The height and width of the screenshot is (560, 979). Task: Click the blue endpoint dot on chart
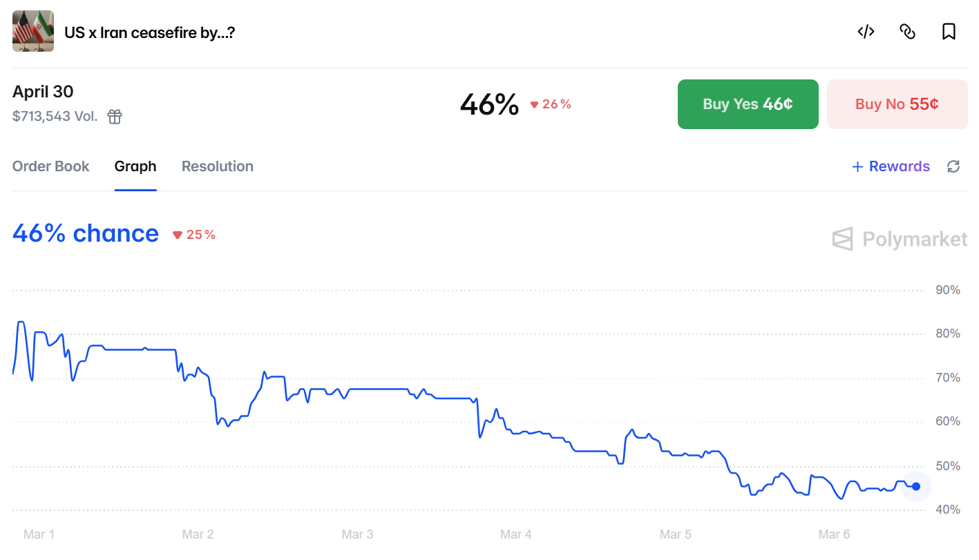(x=916, y=486)
